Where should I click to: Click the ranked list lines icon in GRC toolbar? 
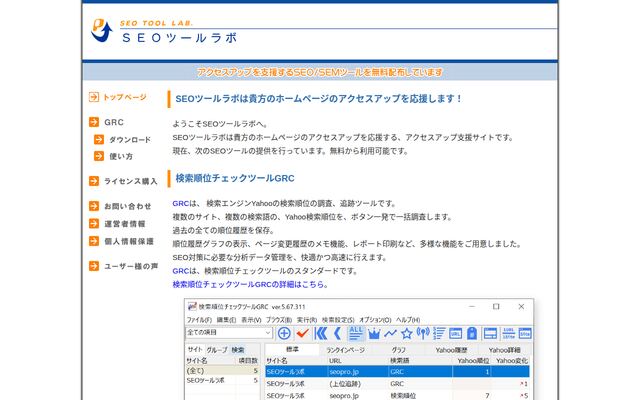(x=439, y=333)
